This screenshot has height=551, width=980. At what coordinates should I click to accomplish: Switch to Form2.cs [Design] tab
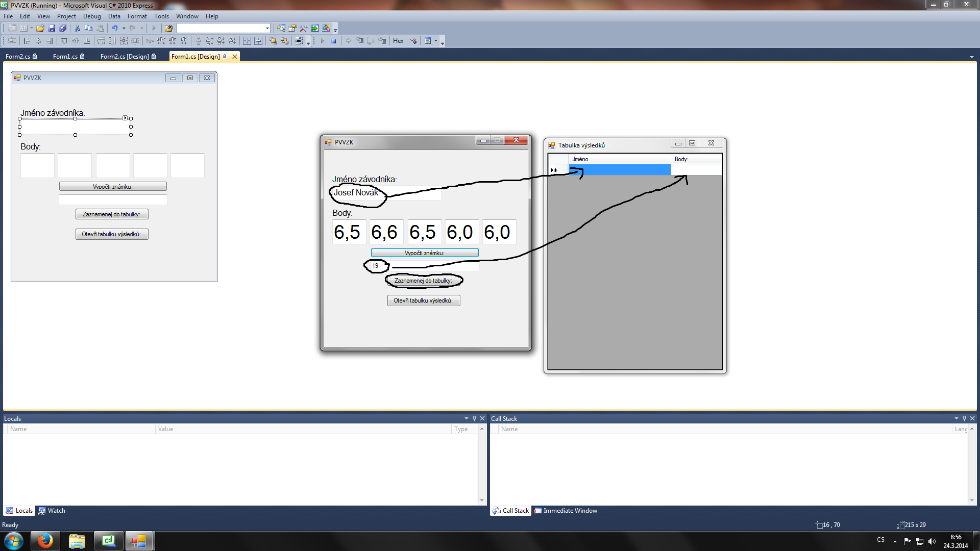click(x=125, y=57)
